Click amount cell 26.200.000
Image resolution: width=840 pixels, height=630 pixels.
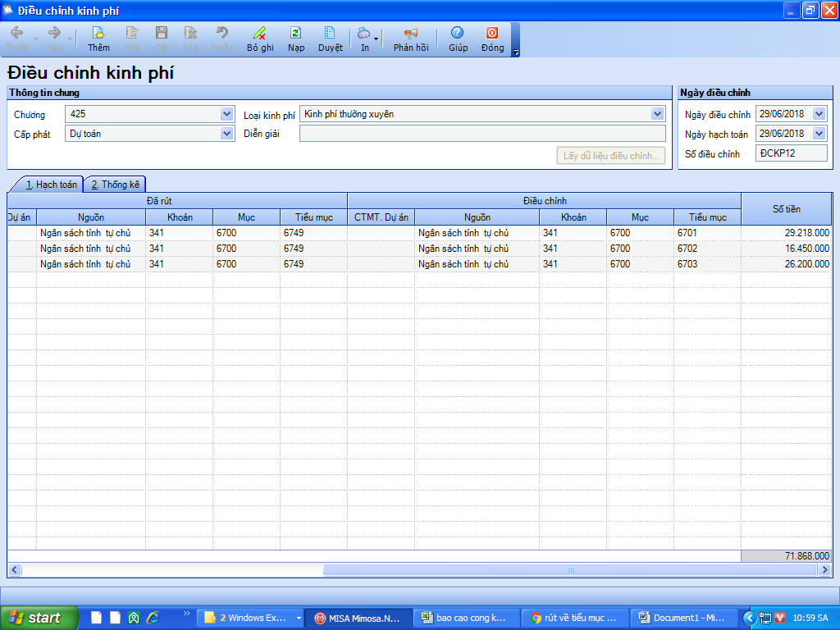pyautogui.click(x=787, y=264)
